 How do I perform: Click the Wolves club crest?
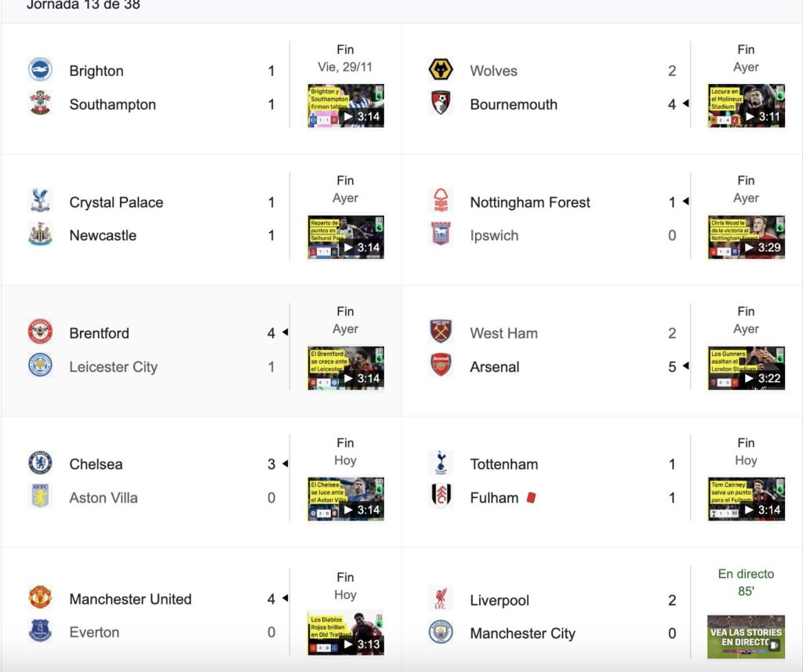[x=441, y=70]
